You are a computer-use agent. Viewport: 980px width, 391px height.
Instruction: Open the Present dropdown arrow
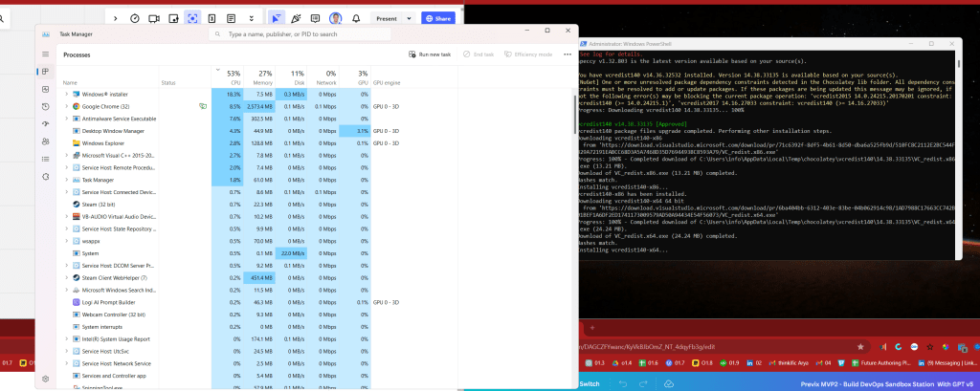[409, 19]
